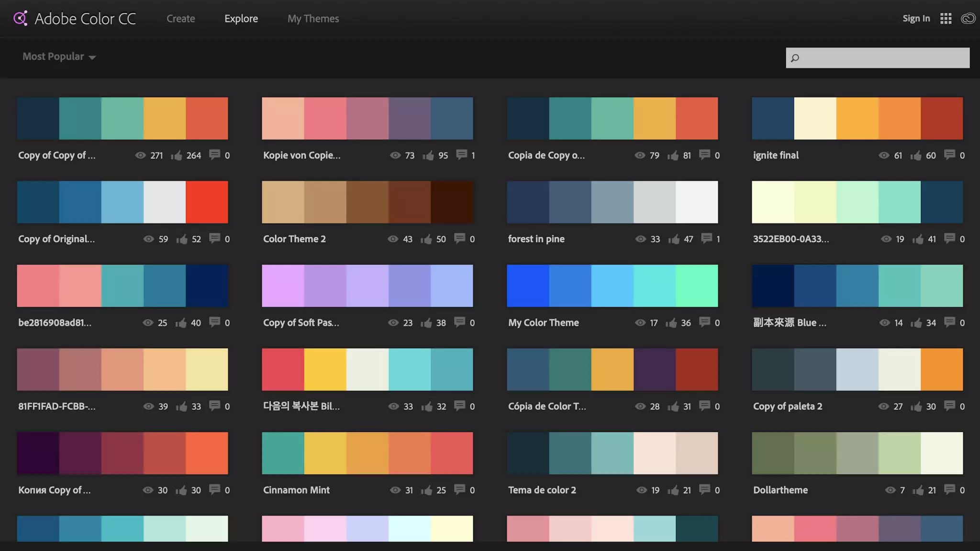980x551 pixels.
Task: Switch to the Create tab
Action: pos(180,19)
